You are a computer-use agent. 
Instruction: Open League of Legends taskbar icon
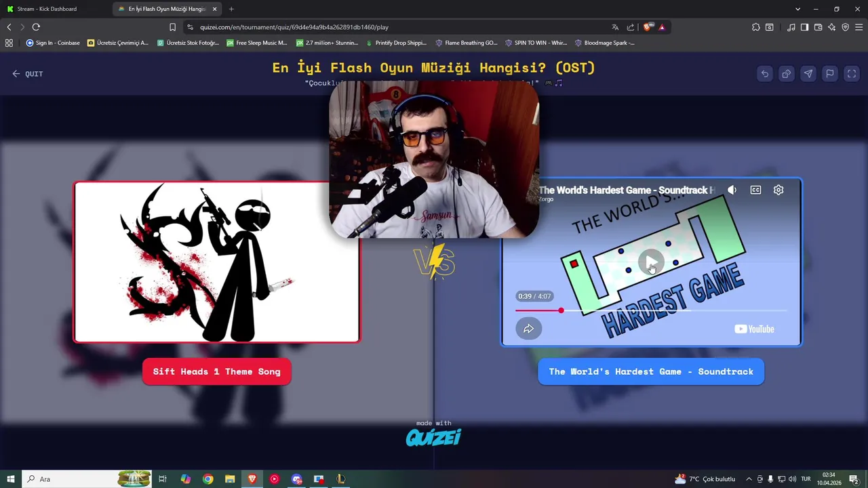(x=341, y=479)
